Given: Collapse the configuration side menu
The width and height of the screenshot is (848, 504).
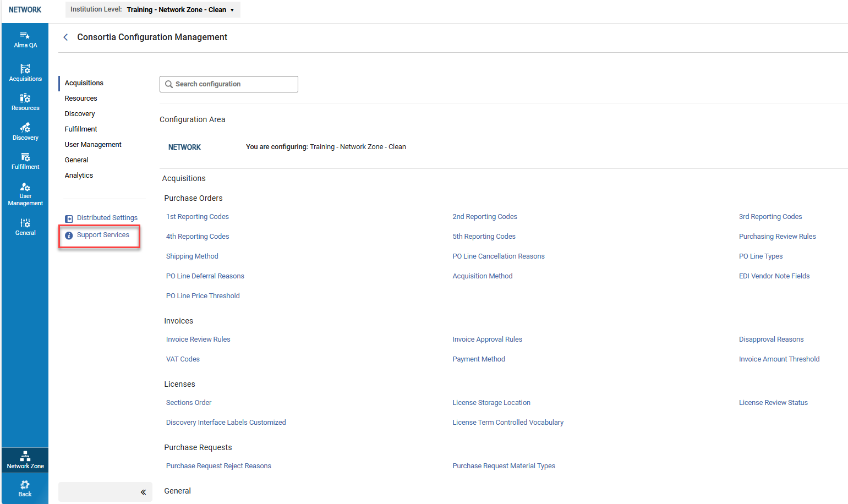Looking at the screenshot, I should tap(143, 492).
